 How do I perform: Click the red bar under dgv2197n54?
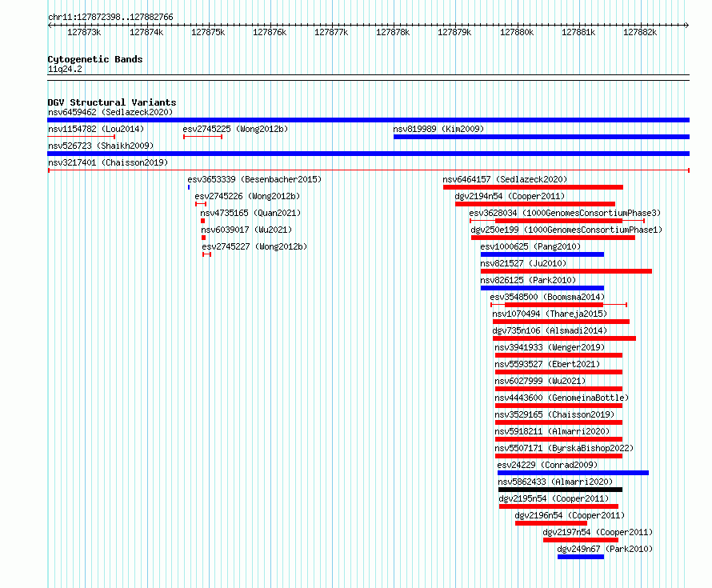[x=580, y=540]
